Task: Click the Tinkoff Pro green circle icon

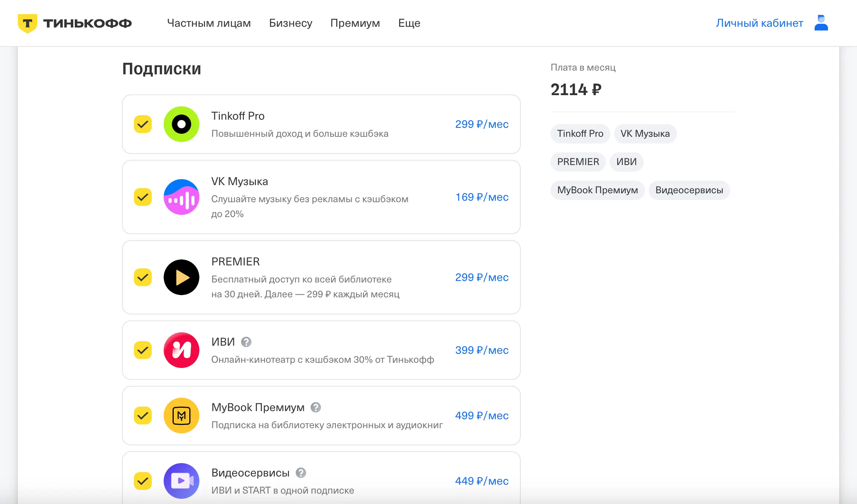Action: pyautogui.click(x=182, y=124)
